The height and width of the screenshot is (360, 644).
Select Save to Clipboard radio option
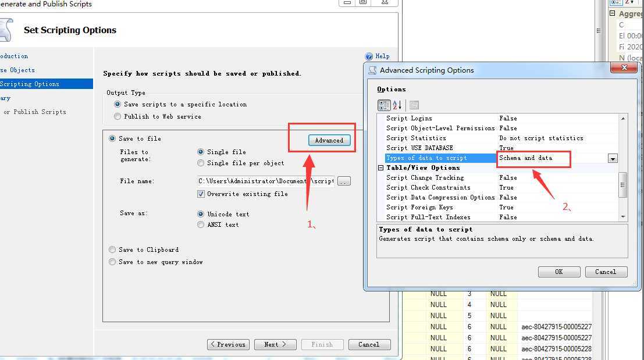coord(112,249)
